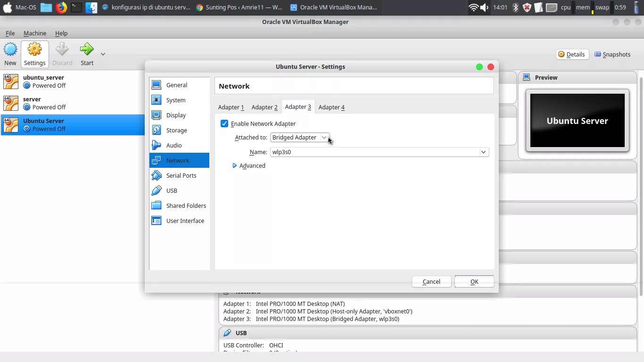Image resolution: width=644 pixels, height=362 pixels.
Task: Uncheck Enable Network Adapter checkbox
Action: [224, 123]
